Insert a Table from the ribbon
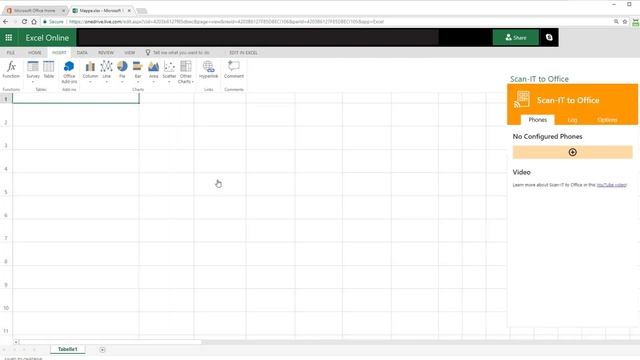This screenshot has width=640, height=360. tap(49, 69)
